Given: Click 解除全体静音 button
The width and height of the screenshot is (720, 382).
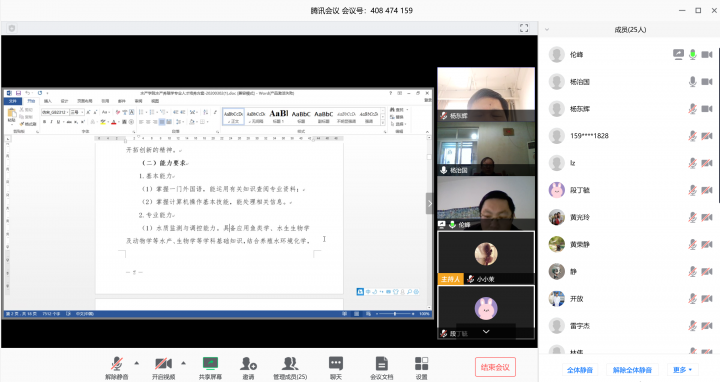Looking at the screenshot, I should click(x=632, y=370).
